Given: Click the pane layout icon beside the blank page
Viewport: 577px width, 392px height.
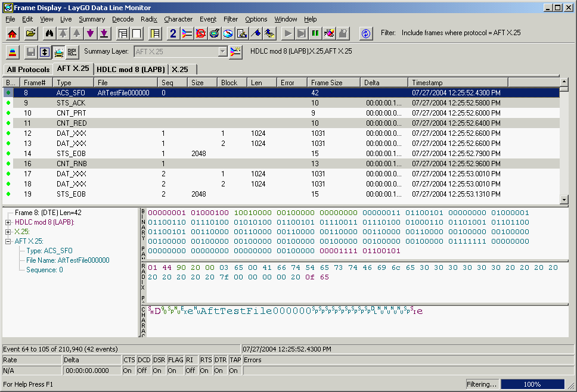Looking at the screenshot, I should pyautogui.click(x=123, y=33).
